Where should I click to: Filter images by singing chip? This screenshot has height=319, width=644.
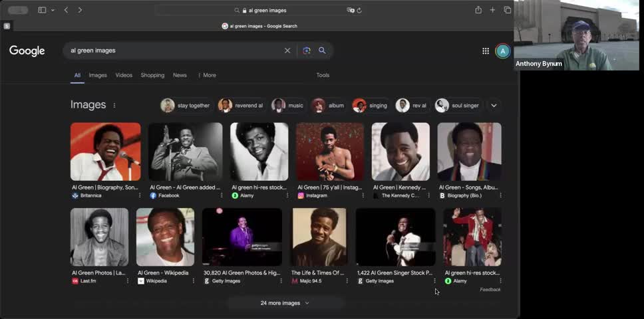(371, 106)
